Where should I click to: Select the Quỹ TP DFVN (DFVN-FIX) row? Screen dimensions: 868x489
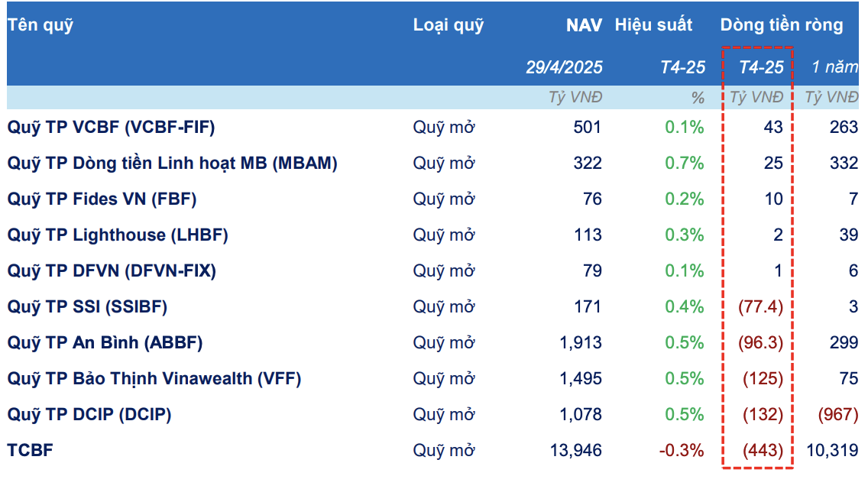click(112, 271)
